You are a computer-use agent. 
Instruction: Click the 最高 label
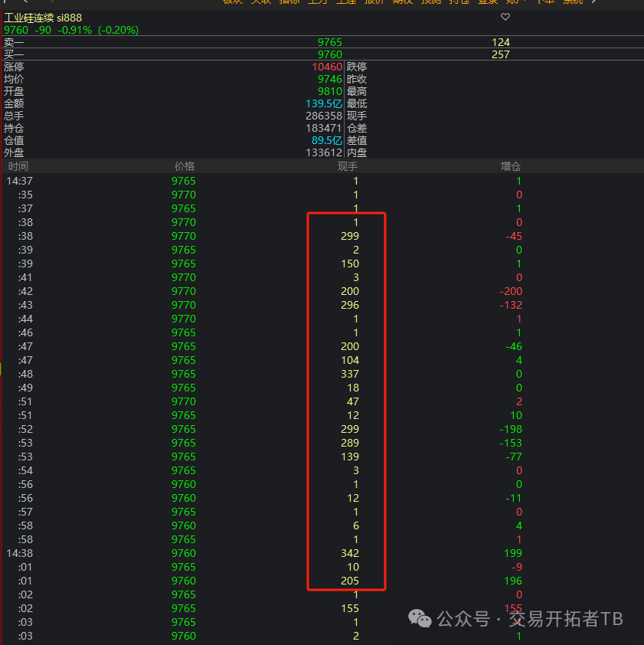[357, 91]
